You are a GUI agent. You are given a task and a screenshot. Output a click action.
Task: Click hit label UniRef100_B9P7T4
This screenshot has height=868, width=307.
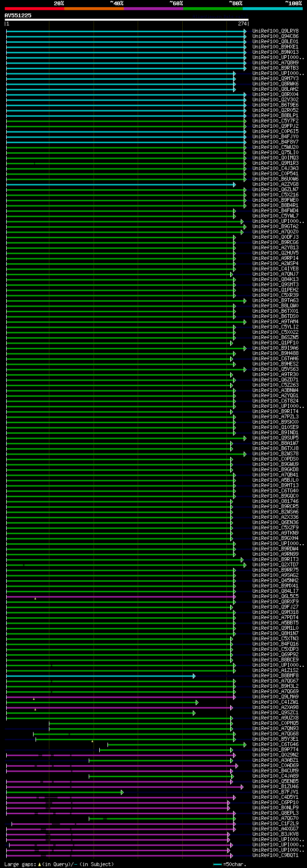[275, 749]
